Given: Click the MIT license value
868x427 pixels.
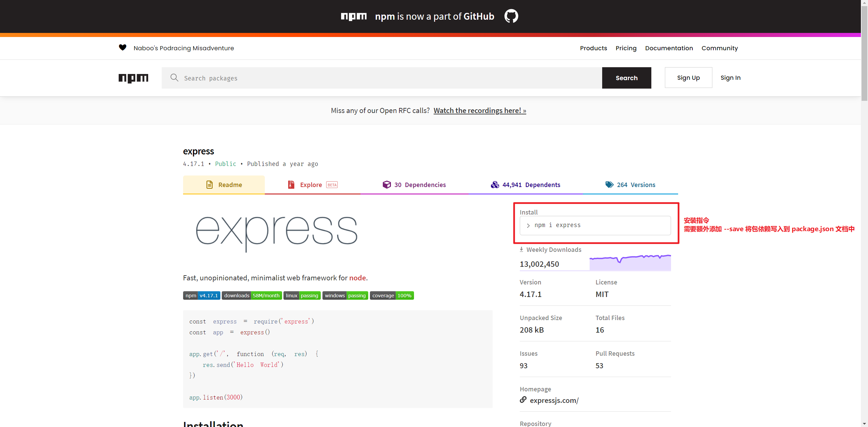Looking at the screenshot, I should pos(602,294).
